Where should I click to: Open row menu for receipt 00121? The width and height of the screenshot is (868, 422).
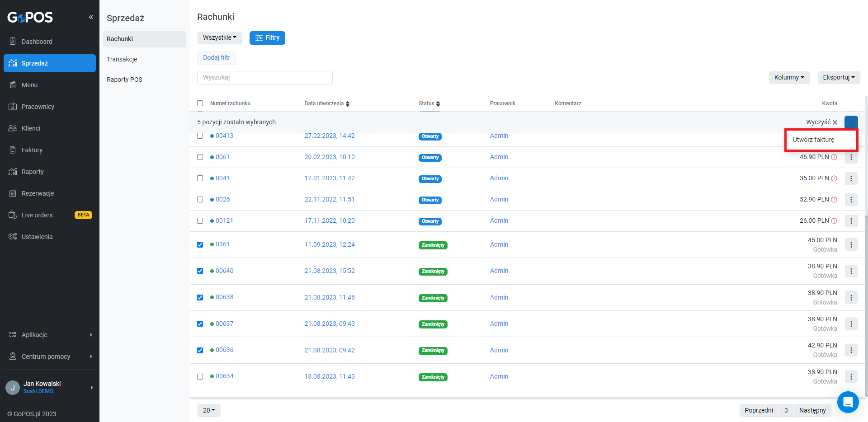pyautogui.click(x=851, y=221)
